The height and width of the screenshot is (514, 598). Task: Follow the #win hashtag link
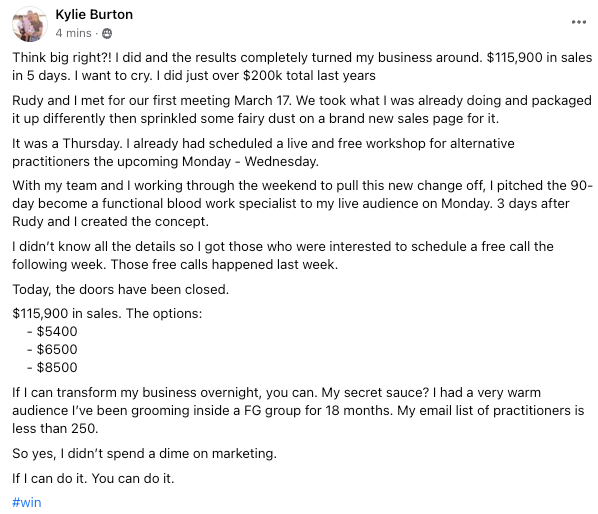(x=27, y=502)
